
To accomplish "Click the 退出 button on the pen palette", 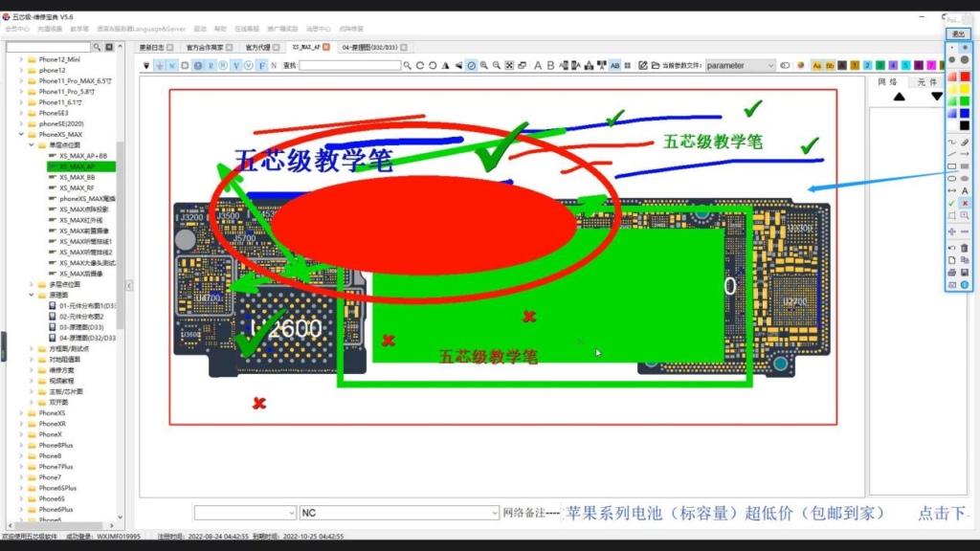I will 958,34.
